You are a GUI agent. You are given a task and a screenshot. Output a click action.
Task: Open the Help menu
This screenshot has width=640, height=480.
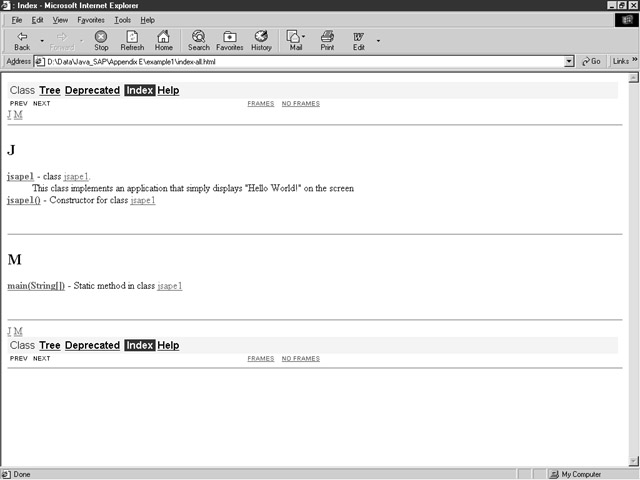(147, 20)
